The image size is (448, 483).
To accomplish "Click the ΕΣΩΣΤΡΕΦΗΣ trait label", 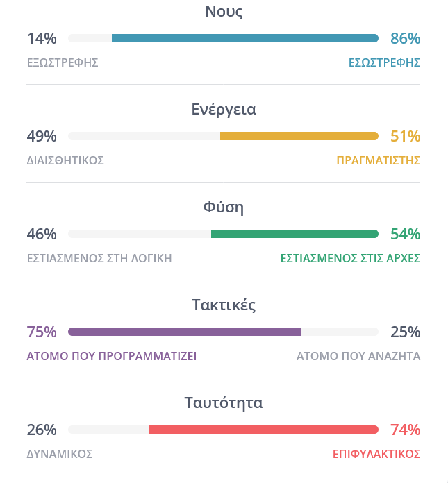I will coord(384,62).
